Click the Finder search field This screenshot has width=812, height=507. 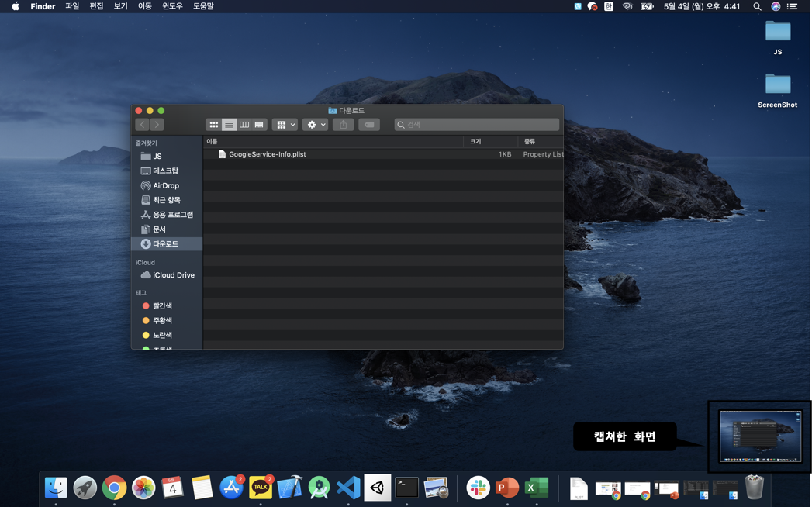477,125
